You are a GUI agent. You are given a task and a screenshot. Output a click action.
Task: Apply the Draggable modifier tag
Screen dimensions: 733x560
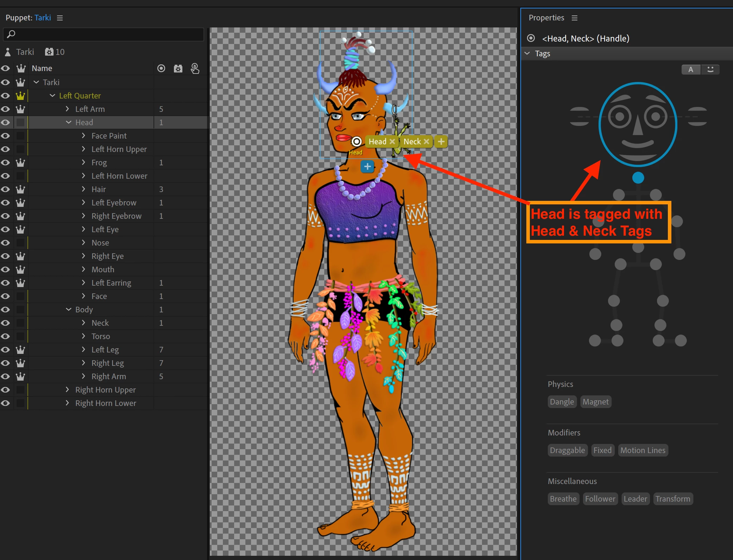[x=567, y=450]
